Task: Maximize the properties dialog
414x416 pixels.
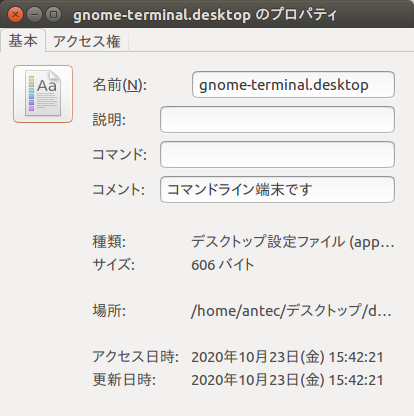Action: [53, 15]
